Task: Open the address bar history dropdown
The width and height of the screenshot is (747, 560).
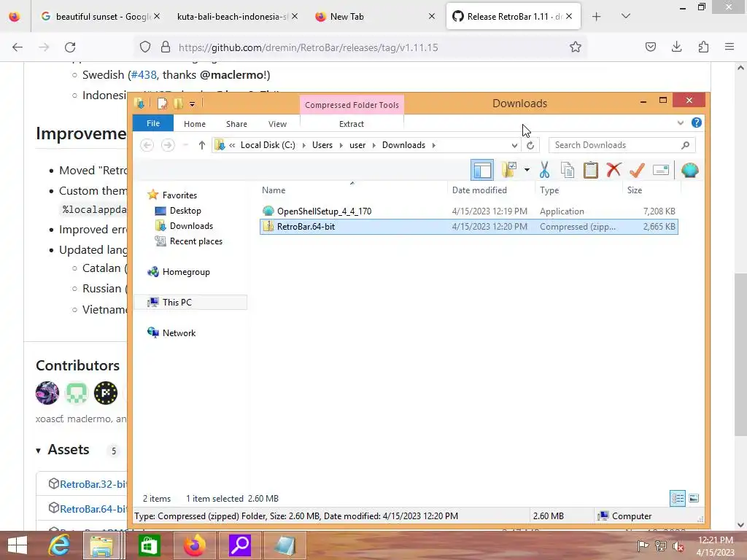Action: tap(514, 145)
